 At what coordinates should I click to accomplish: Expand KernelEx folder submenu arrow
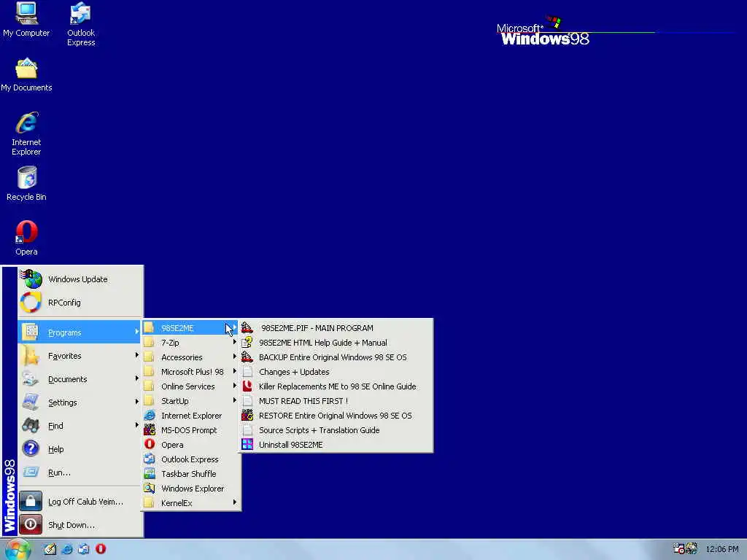(x=234, y=502)
